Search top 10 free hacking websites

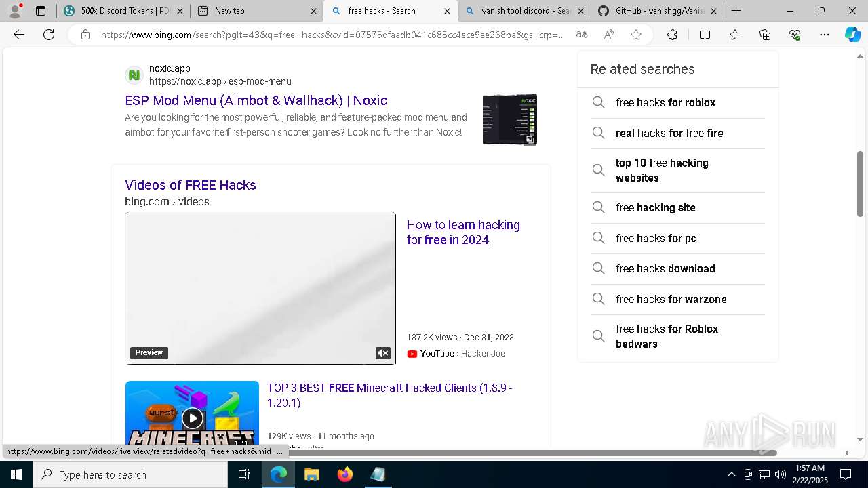678,171
